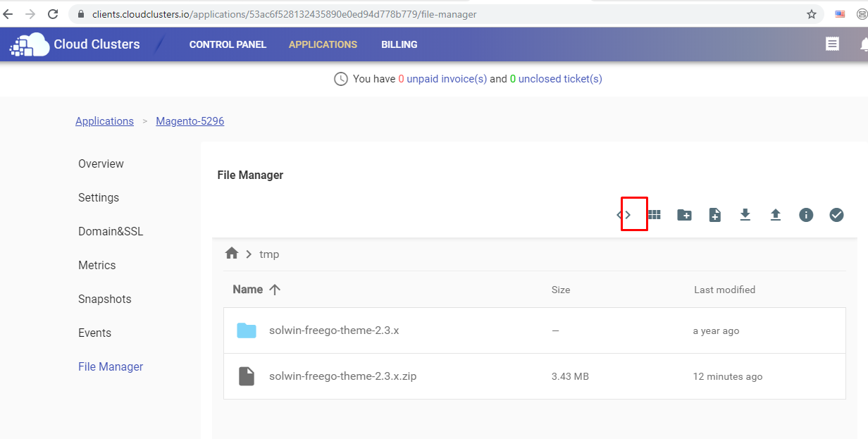
Task: Sort files by Name column
Action: [x=248, y=290]
